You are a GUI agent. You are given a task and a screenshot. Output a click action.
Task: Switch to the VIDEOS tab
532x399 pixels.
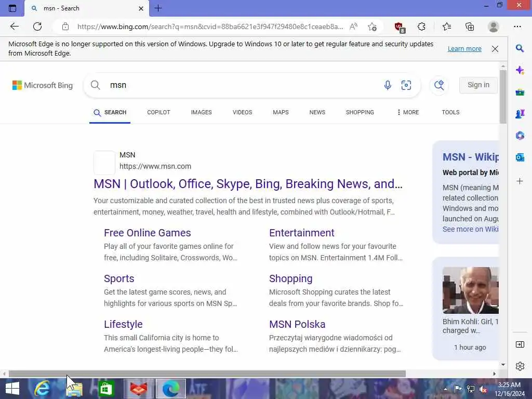242,112
